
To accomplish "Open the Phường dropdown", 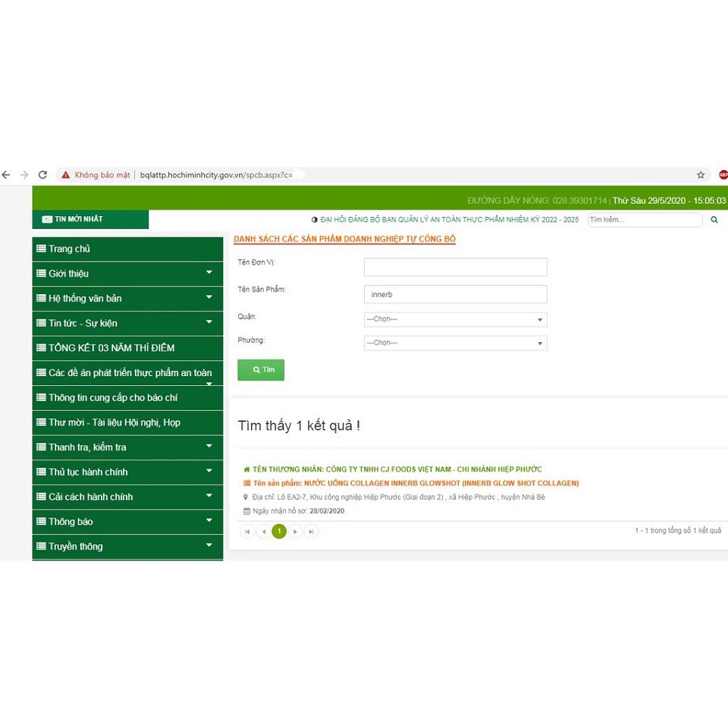I will pos(455,343).
